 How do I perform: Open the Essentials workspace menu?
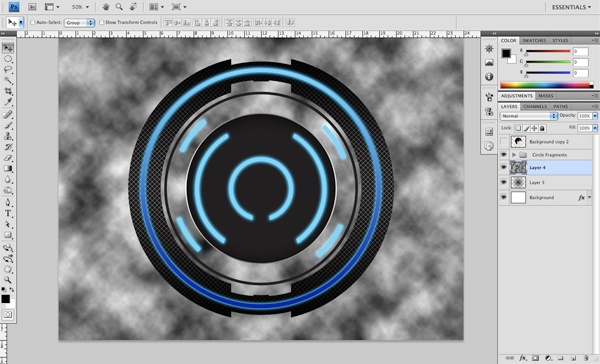point(571,7)
